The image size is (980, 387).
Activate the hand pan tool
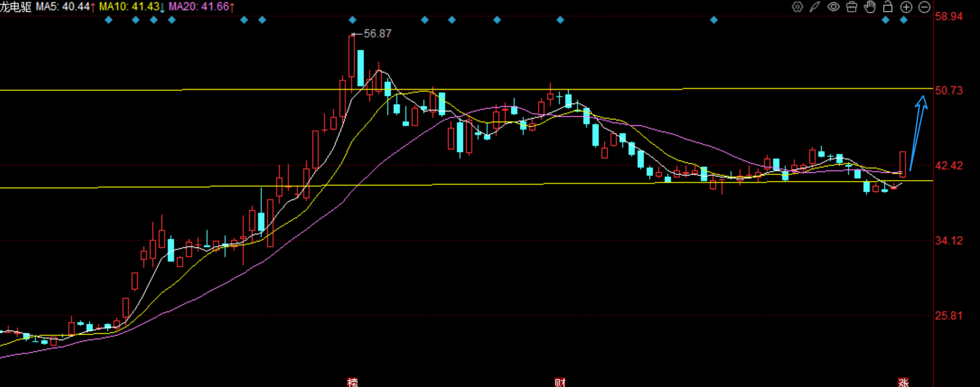[870, 7]
